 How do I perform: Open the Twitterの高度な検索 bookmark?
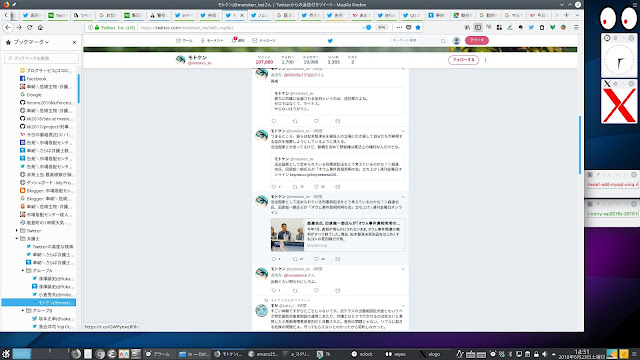pos(50,247)
